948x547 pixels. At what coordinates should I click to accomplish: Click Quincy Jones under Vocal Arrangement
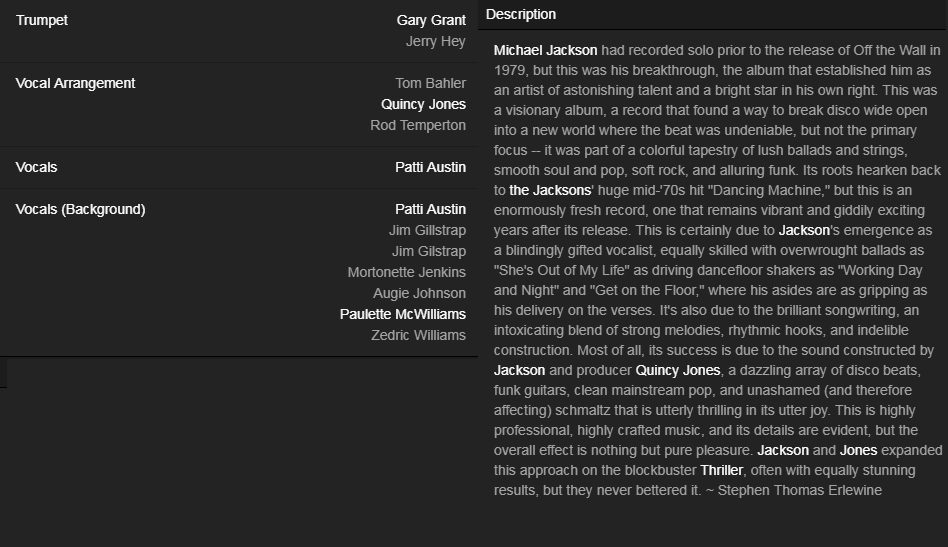tap(423, 104)
